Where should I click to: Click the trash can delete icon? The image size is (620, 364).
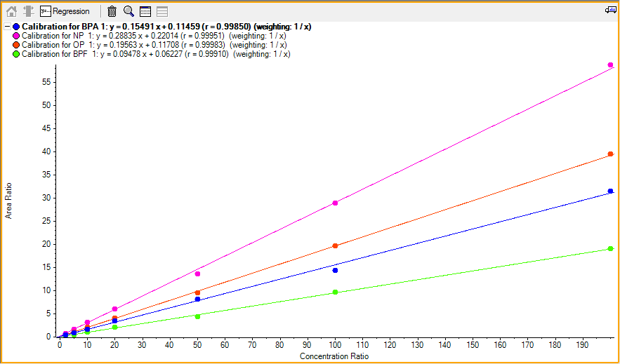pyautogui.click(x=112, y=11)
